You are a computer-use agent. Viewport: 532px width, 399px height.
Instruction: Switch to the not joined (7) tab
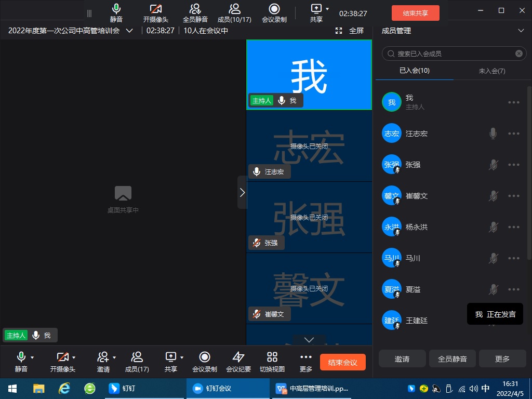[x=491, y=71]
